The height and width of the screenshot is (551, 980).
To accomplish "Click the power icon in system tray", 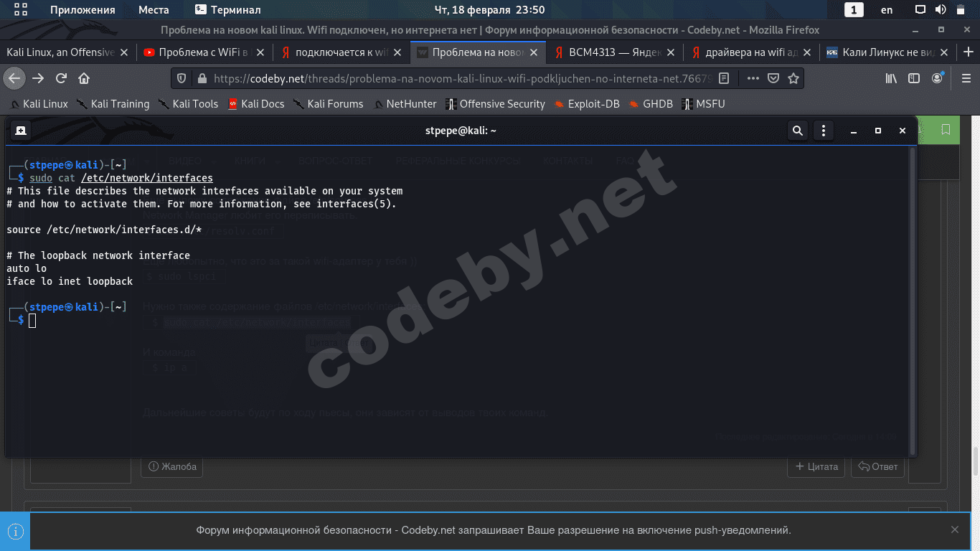I will (x=959, y=10).
